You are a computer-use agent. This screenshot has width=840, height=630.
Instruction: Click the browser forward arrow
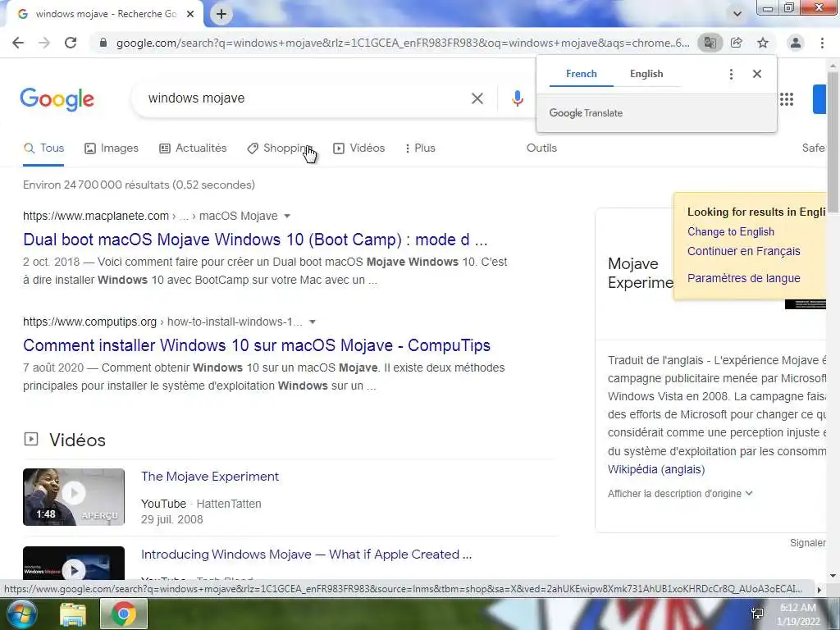coord(44,43)
